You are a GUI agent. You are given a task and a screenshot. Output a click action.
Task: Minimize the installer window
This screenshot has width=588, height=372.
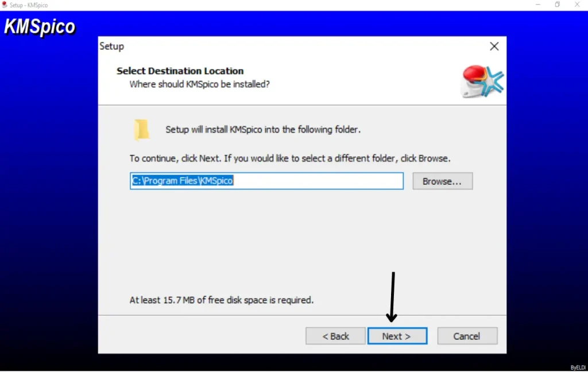click(x=538, y=5)
